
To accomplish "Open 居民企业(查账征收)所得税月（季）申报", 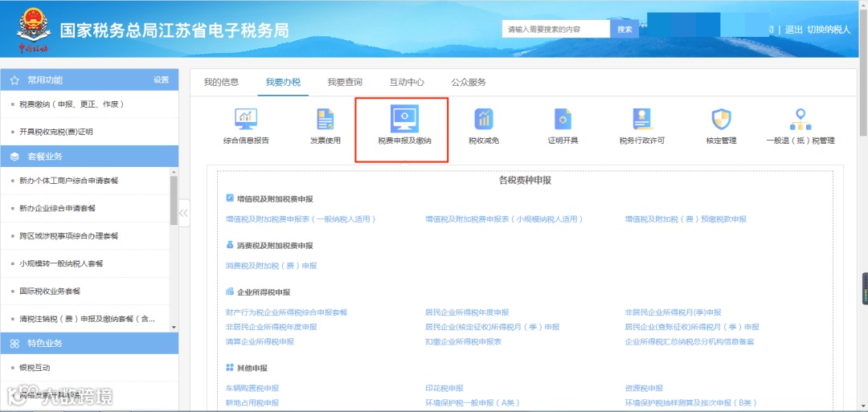I will pyautogui.click(x=692, y=327).
